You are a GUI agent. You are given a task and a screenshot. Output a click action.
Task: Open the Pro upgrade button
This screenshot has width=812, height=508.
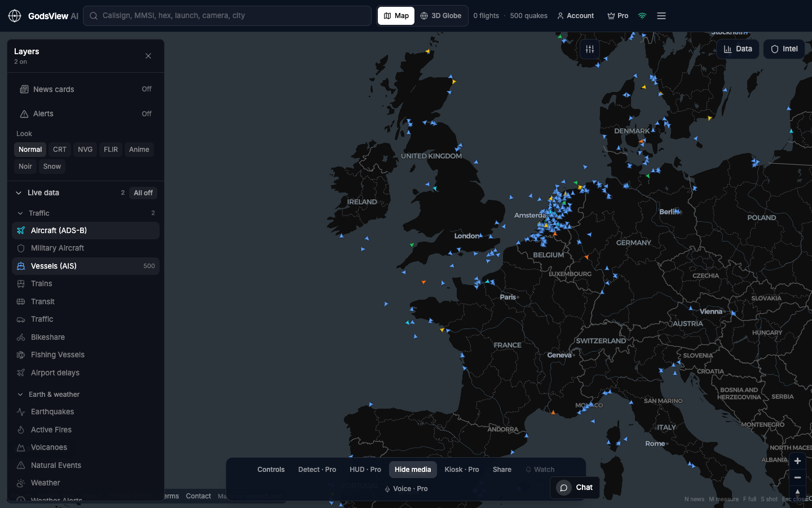pos(618,16)
